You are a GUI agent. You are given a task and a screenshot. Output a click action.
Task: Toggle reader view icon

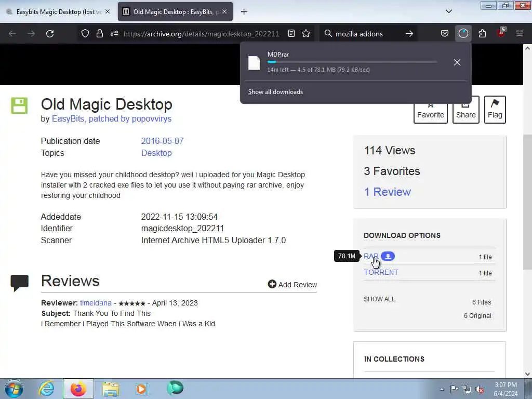(x=291, y=33)
